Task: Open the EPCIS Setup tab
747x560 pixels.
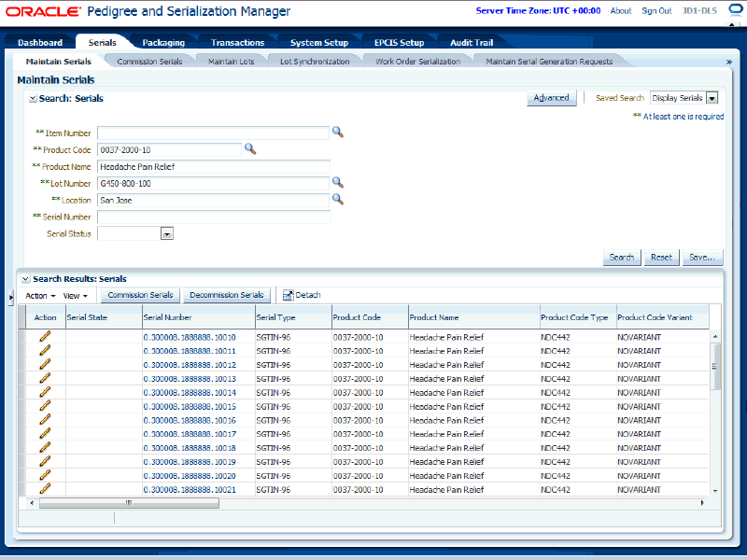Action: click(x=400, y=42)
